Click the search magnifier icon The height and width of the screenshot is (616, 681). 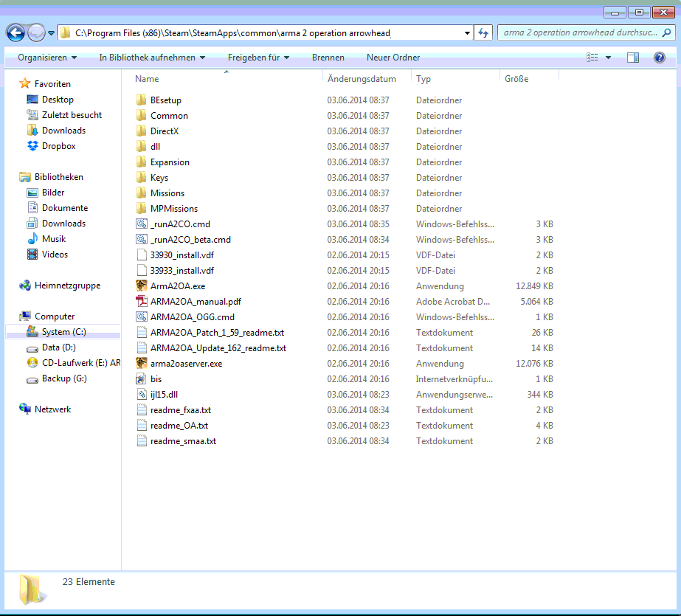point(667,32)
